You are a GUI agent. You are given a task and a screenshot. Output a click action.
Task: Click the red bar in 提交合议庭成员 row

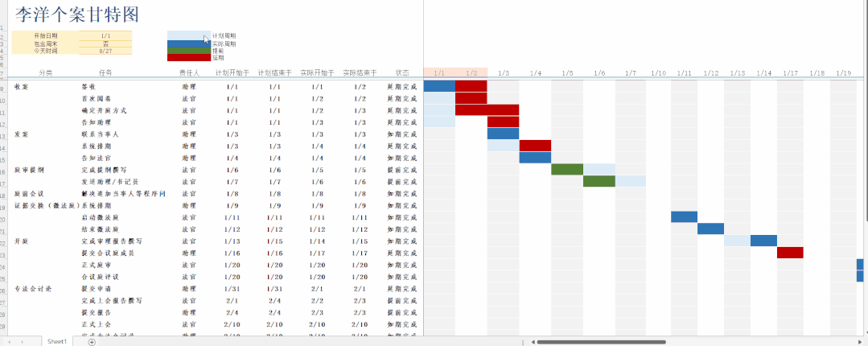click(x=790, y=253)
